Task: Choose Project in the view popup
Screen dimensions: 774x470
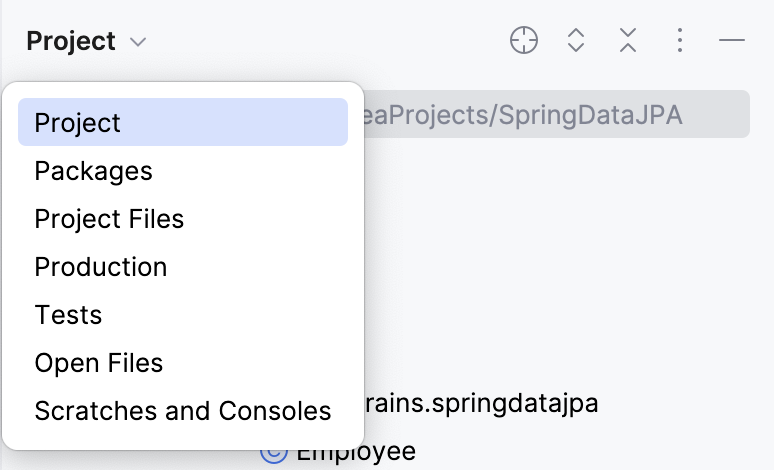Action: [77, 123]
